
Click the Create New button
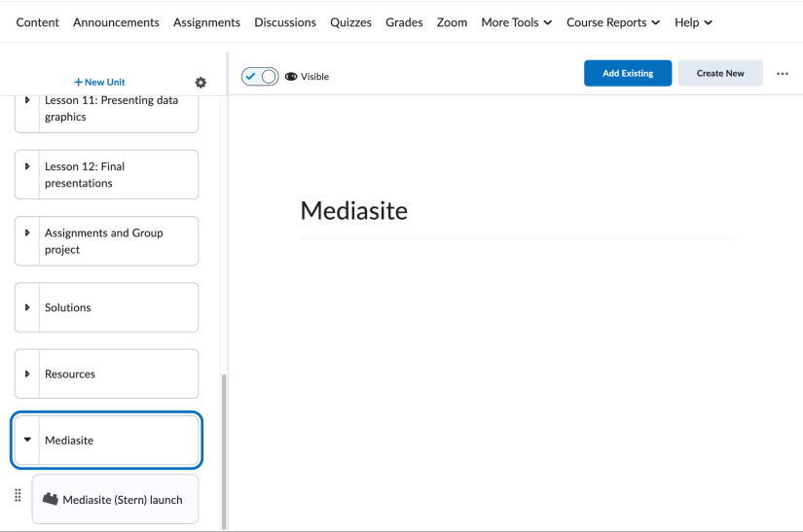coord(720,74)
